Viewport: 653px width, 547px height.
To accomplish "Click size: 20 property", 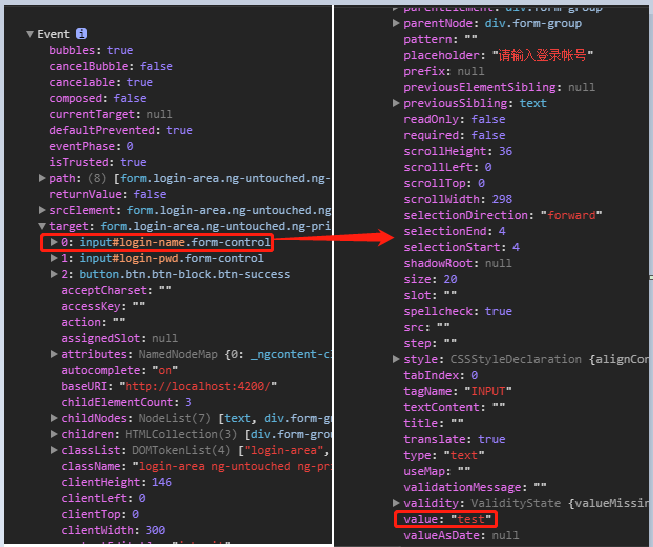I will coord(430,279).
